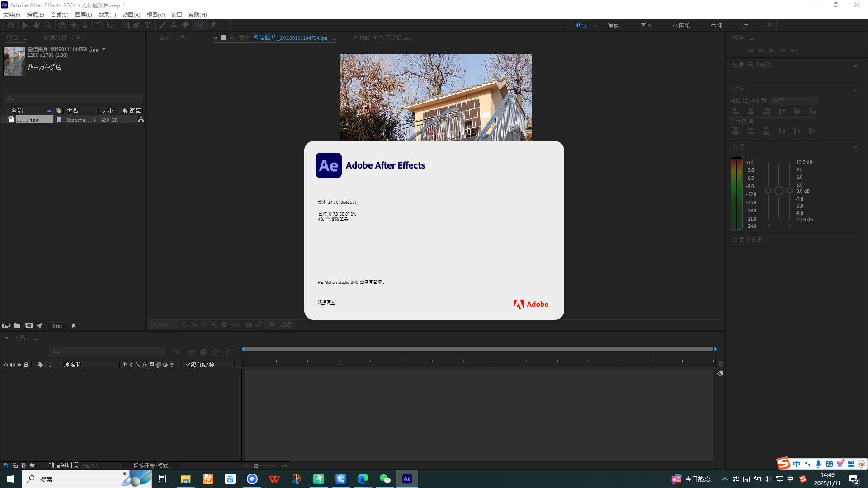Viewport: 868px width, 488px height.
Task: Click the Interpret Footage icon in the Project panel
Action: point(6,326)
